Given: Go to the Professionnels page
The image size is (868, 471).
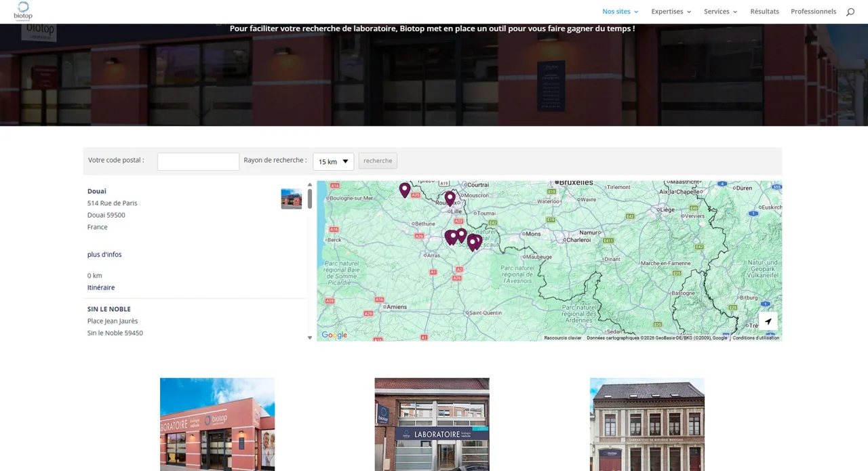Looking at the screenshot, I should pos(813,12).
